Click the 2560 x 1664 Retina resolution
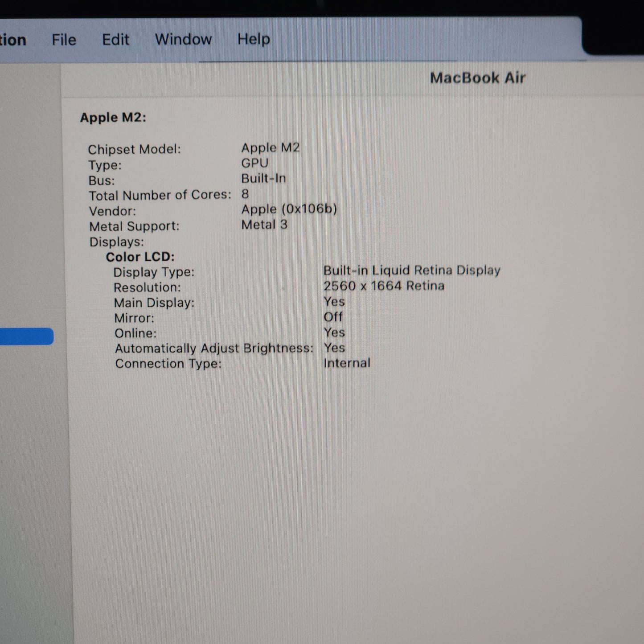The width and height of the screenshot is (644, 644). (x=384, y=286)
